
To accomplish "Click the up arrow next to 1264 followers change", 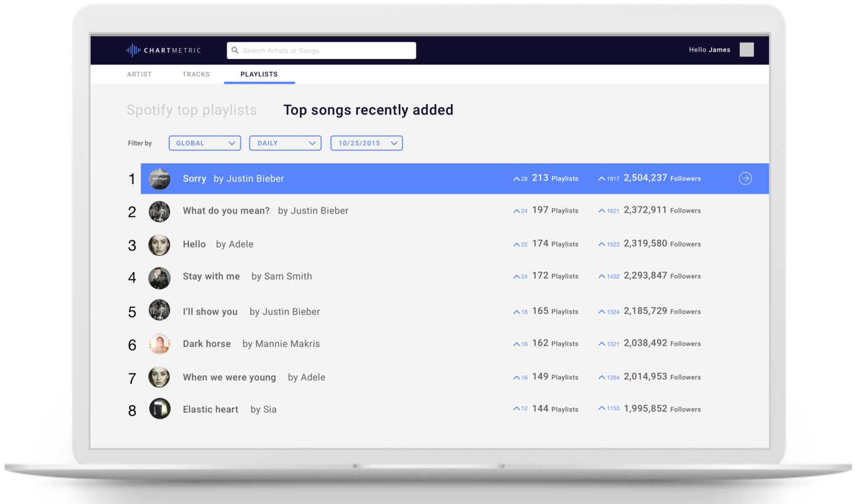I will click(601, 377).
